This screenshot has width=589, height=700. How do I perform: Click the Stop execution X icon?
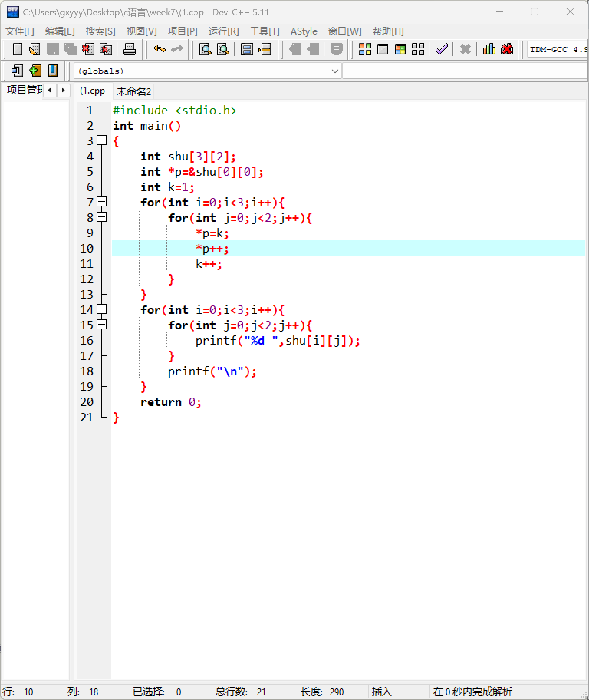[466, 49]
